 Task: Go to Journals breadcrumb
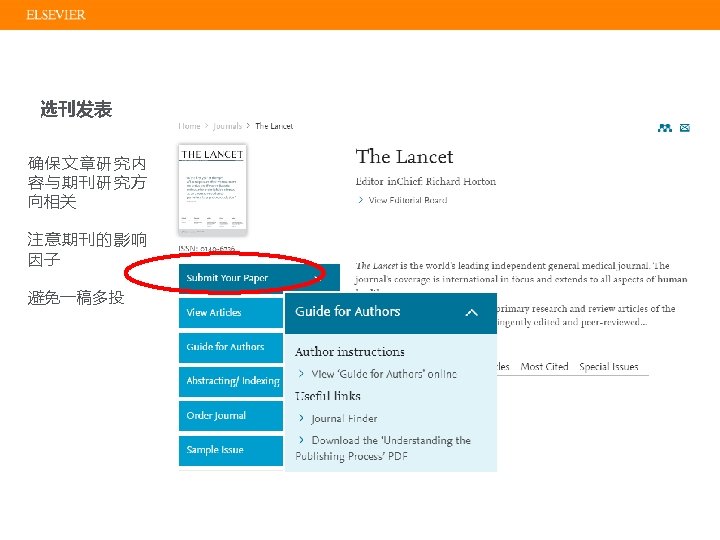(227, 126)
